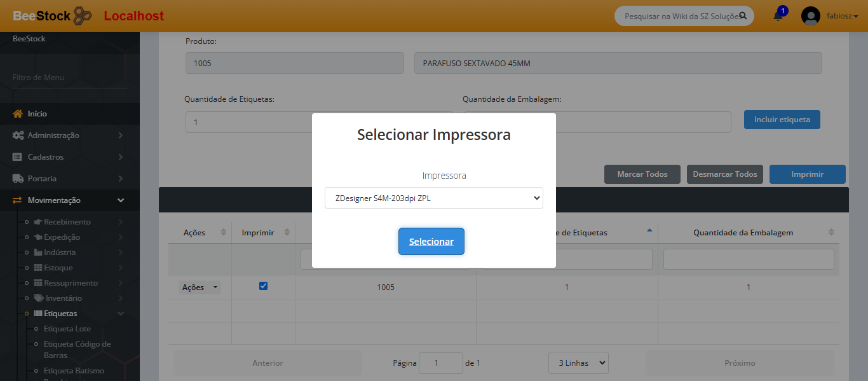The image size is (868, 381).
Task: Open the Ações dropdown in table row
Action: (x=200, y=287)
